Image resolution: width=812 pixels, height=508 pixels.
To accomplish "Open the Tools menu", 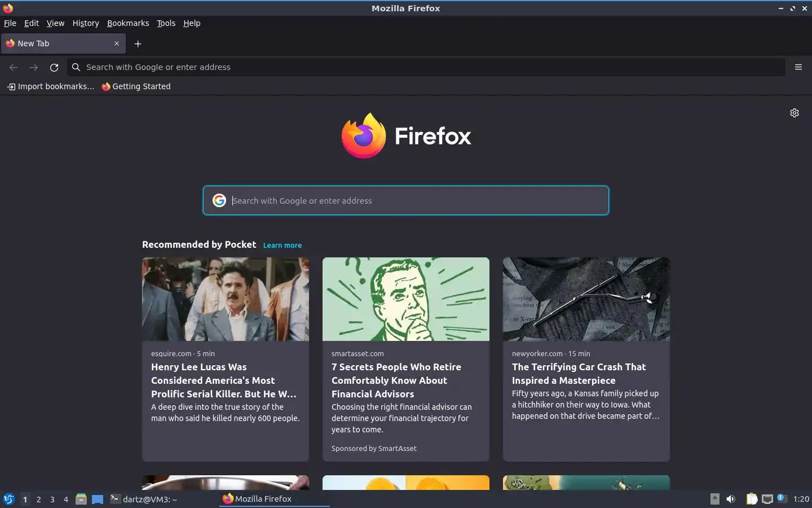I will tap(166, 23).
